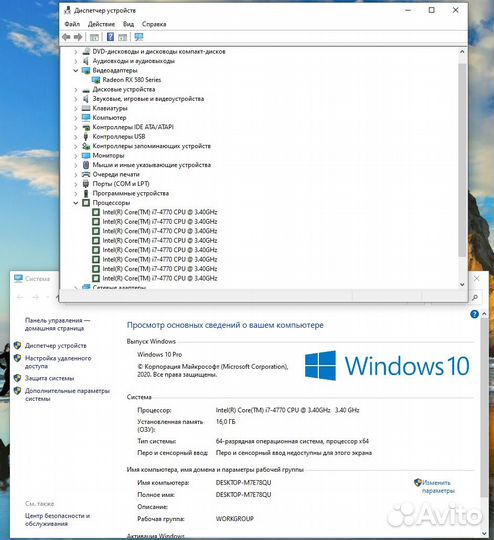Open the Защита системы link
Screen dimensions: 494x540
tap(49, 378)
